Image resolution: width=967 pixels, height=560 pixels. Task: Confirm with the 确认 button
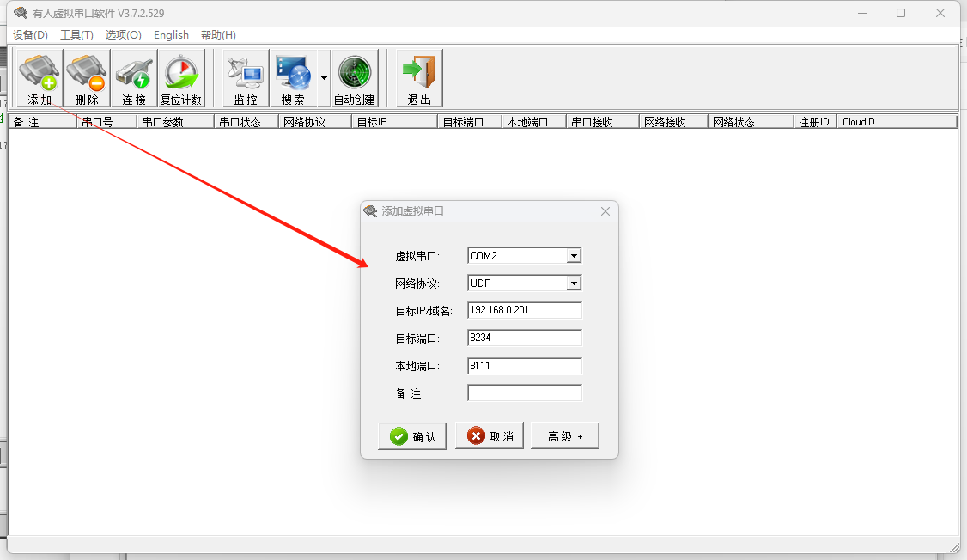[412, 436]
